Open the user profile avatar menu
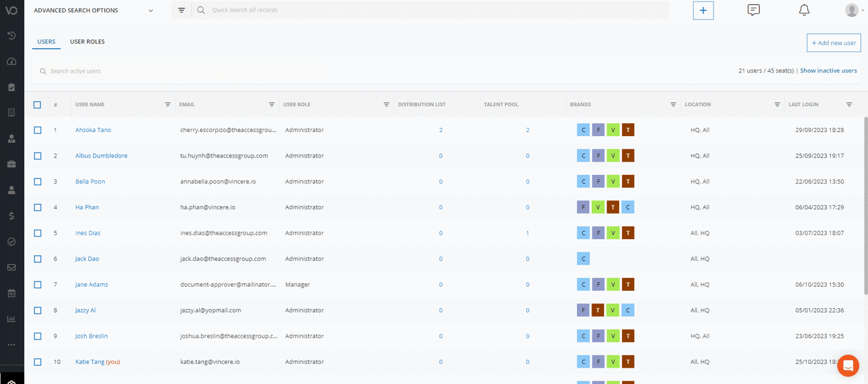This screenshot has width=868, height=384. [855, 10]
